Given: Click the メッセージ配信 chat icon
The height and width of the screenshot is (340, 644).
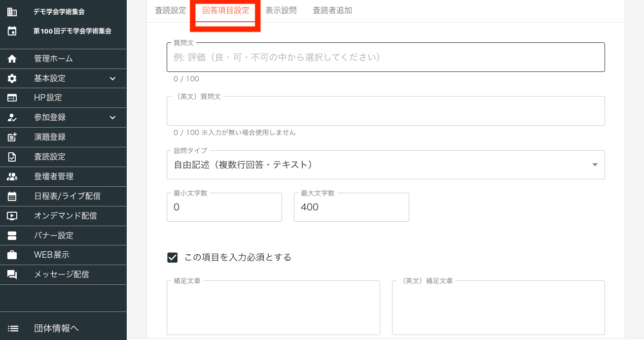Looking at the screenshot, I should tap(12, 274).
